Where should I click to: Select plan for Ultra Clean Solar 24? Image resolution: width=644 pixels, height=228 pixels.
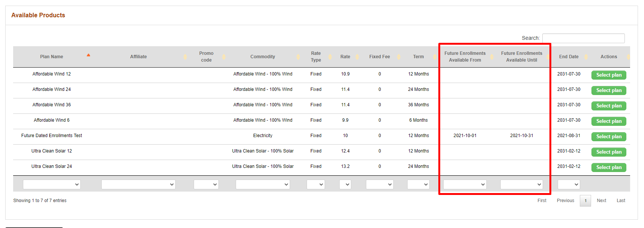(609, 168)
